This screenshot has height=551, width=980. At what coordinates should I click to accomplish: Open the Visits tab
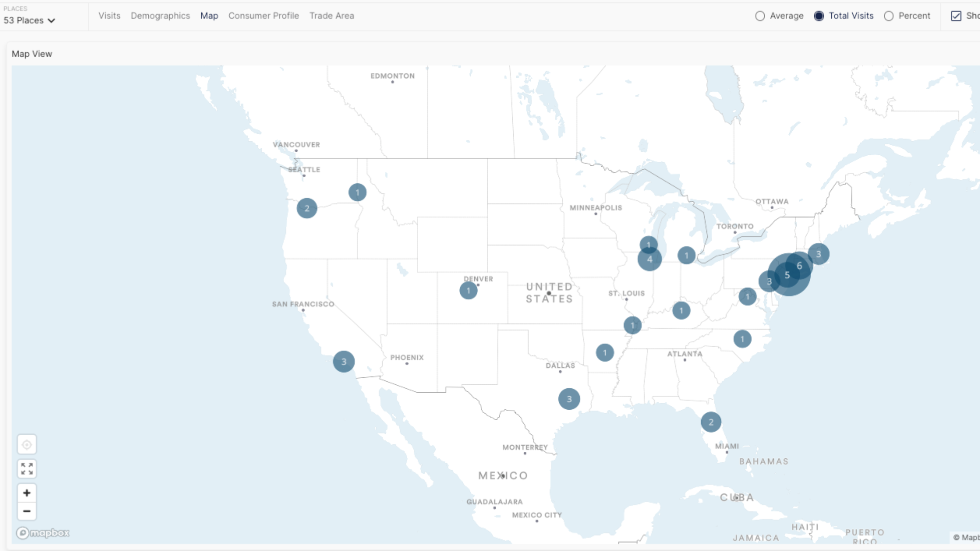tap(109, 16)
